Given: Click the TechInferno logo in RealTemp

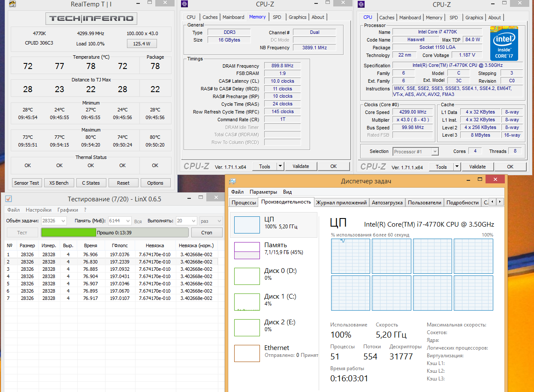Looking at the screenshot, I should click(91, 18).
